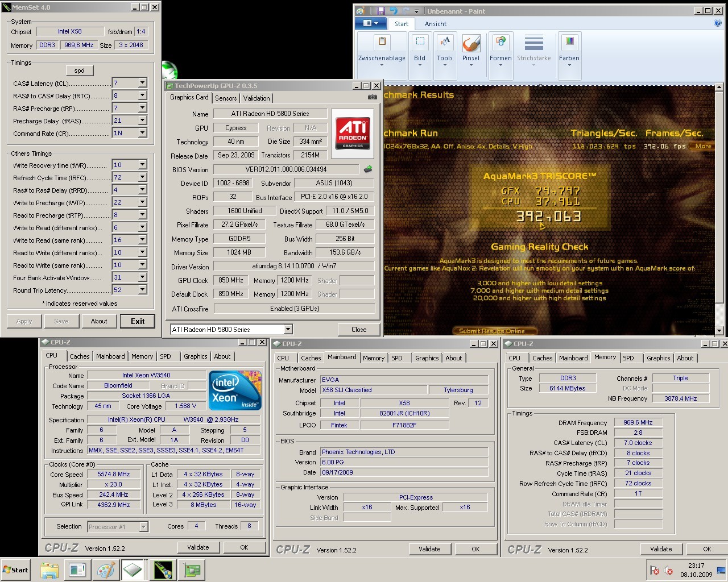This screenshot has height=582, width=728.
Task: Open the Ansicht tab in Paint
Action: coord(436,24)
